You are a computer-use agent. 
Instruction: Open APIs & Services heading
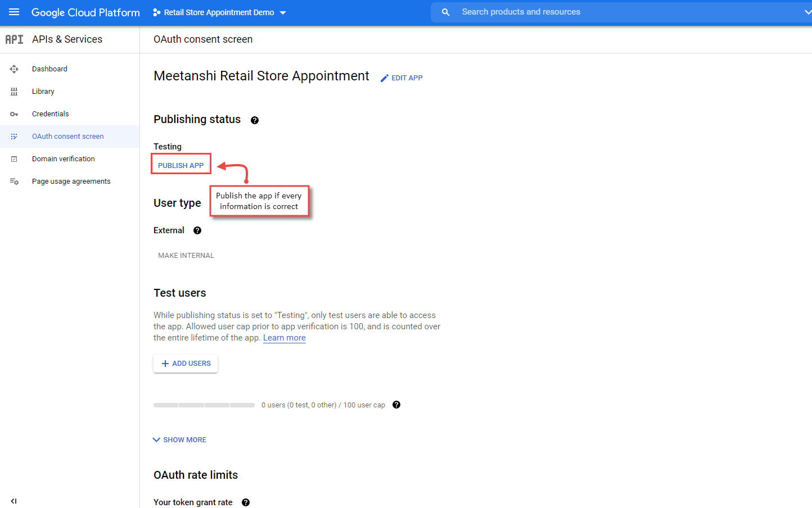coord(67,39)
